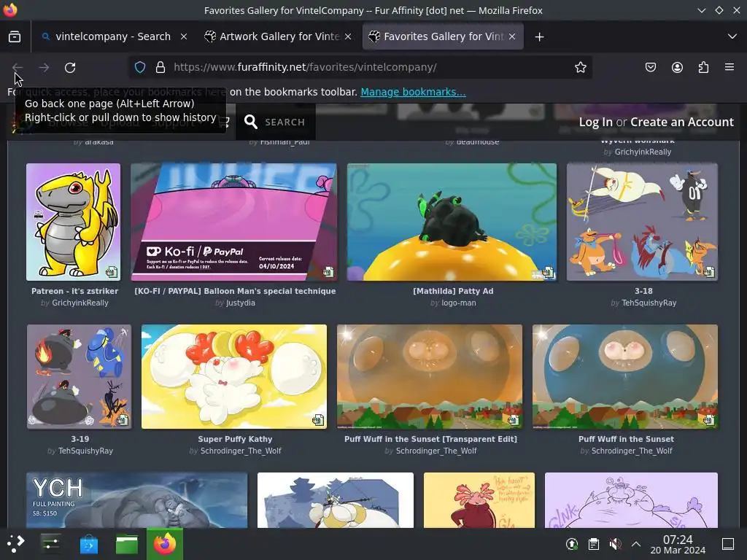Viewport: 747px width, 560px height.
Task: Save page to Pocket
Action: pyautogui.click(x=650, y=67)
